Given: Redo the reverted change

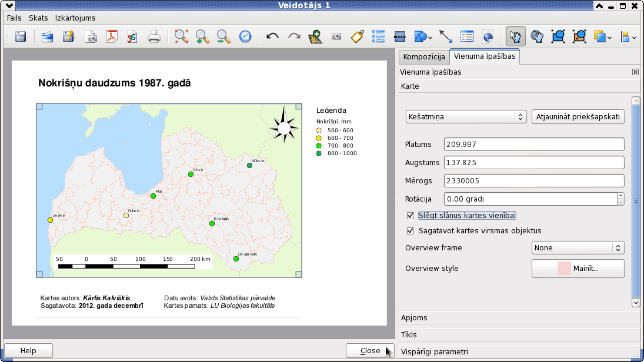Looking at the screenshot, I should point(293,36).
